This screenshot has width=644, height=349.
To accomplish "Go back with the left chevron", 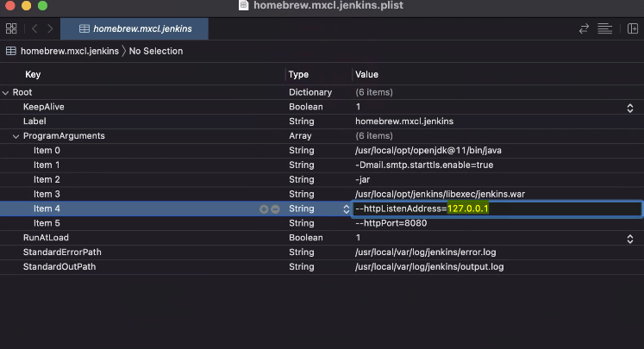I will point(34,28).
